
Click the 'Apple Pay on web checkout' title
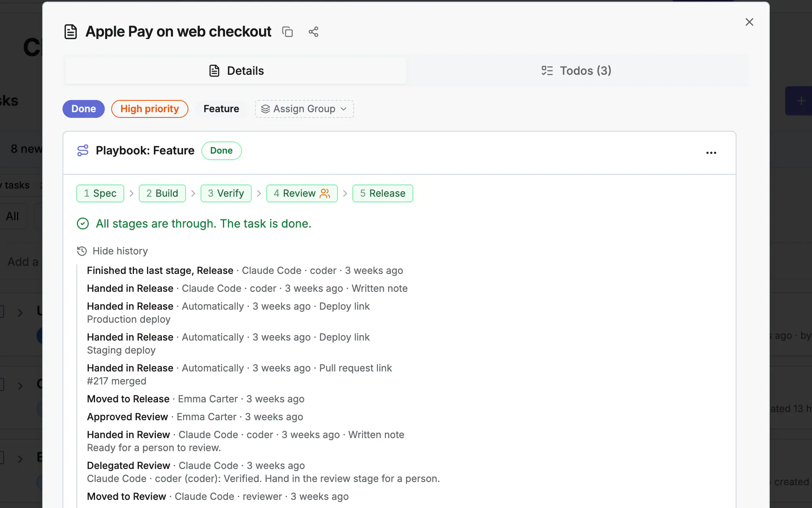point(178,32)
